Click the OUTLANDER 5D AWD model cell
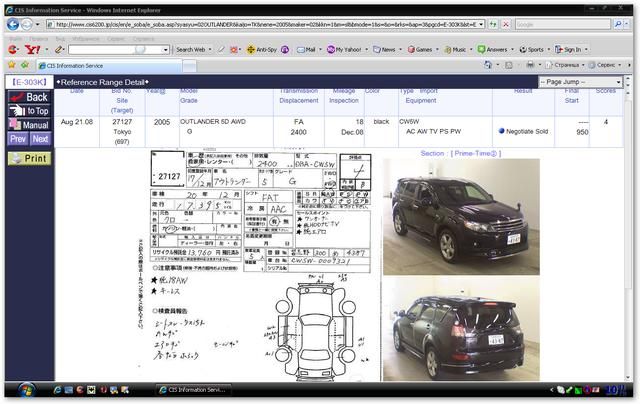Image resolution: width=640 pixels, height=404 pixels. [x=213, y=122]
